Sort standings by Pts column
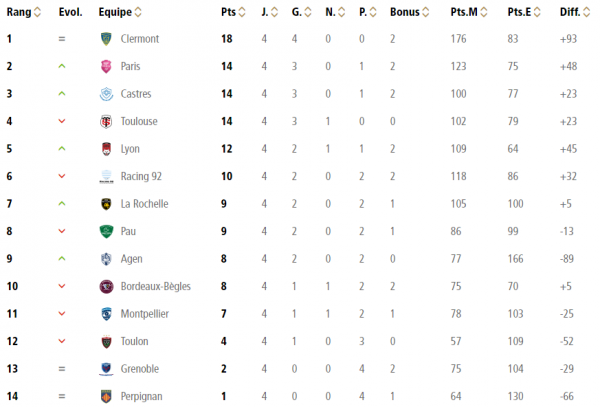The image size is (600, 407). click(231, 12)
